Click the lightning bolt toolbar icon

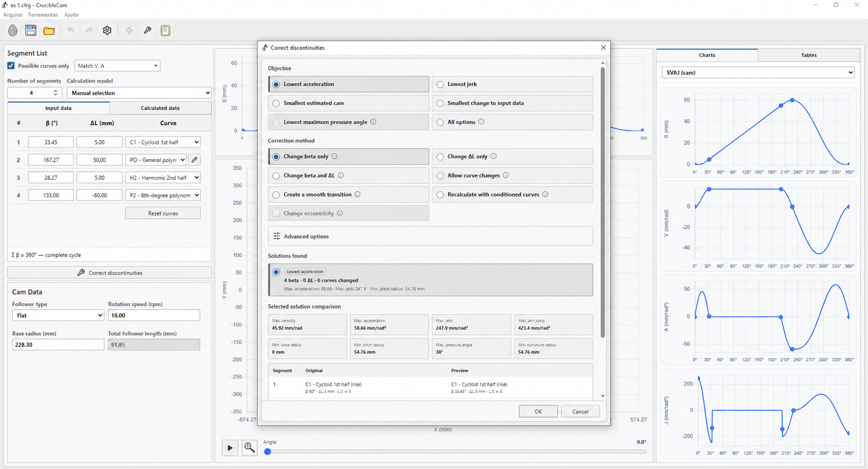pyautogui.click(x=129, y=31)
